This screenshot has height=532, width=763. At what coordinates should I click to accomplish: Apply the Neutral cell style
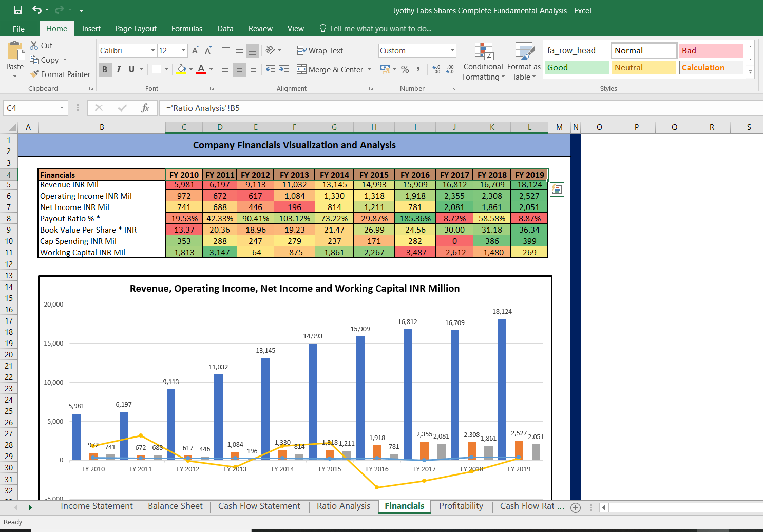click(644, 67)
